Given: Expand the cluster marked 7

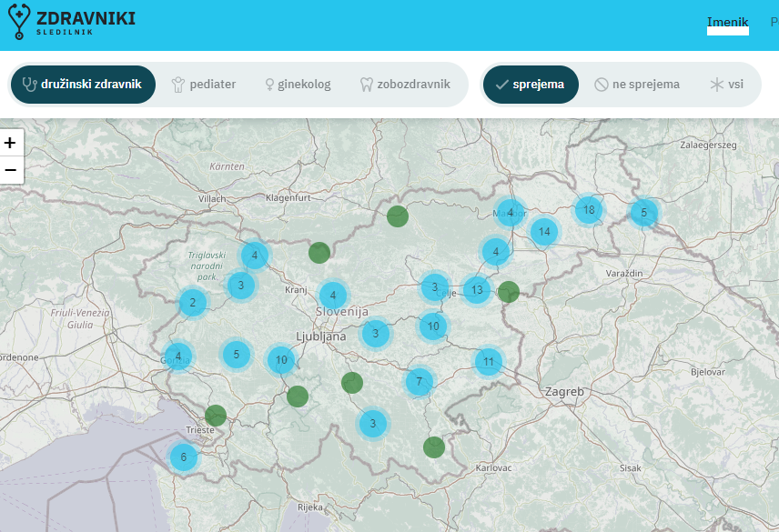Looking at the screenshot, I should (419, 381).
